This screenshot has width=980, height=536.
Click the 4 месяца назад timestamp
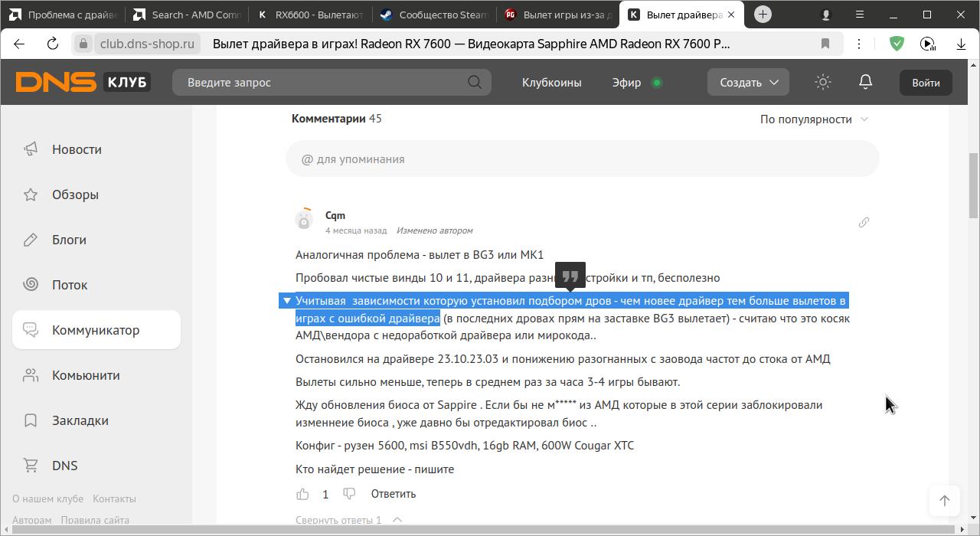[x=356, y=230]
